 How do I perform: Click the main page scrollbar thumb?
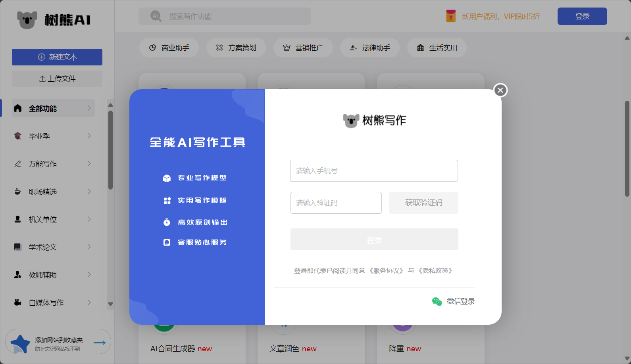coord(627,149)
